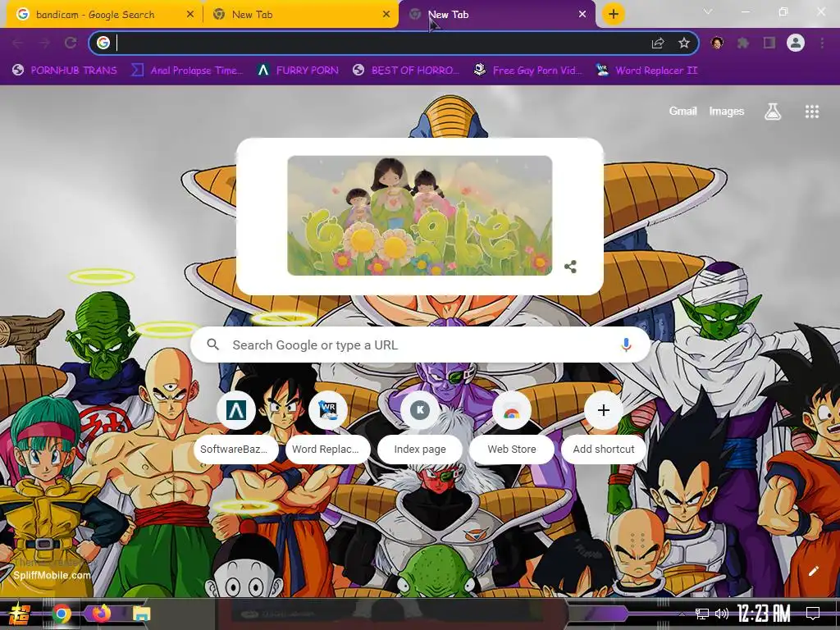Click the share page icon in address bar

coord(658,43)
